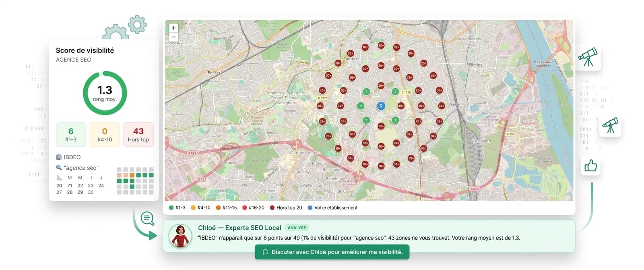
Task: Select calendar date 22
Action: pyautogui.click(x=80, y=186)
